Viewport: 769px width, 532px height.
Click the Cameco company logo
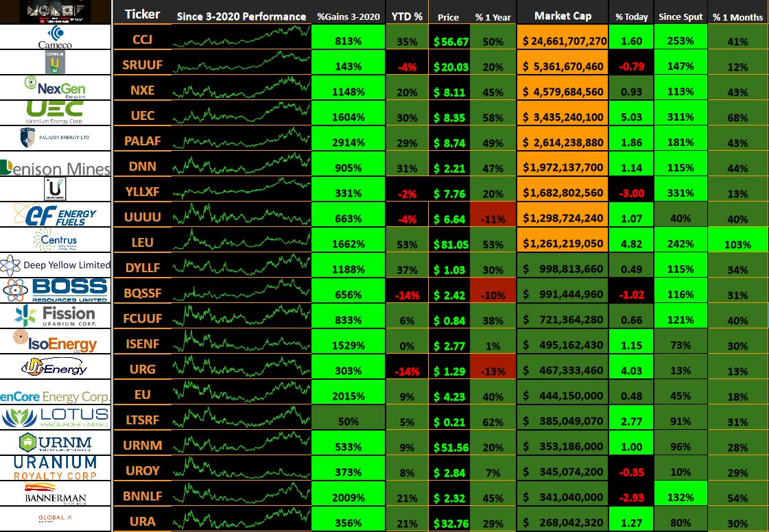(x=55, y=37)
